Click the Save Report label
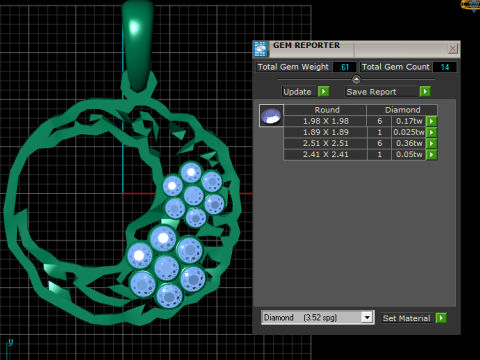The width and height of the screenshot is (480, 360). tap(371, 92)
